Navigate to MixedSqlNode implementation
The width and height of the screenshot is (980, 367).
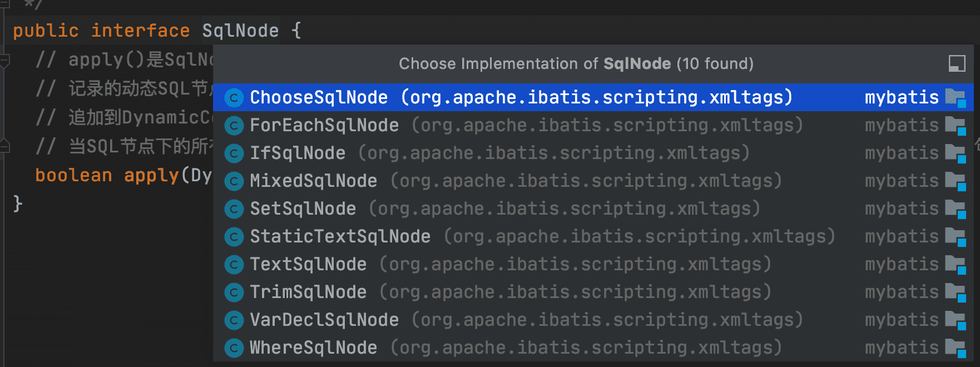(313, 181)
